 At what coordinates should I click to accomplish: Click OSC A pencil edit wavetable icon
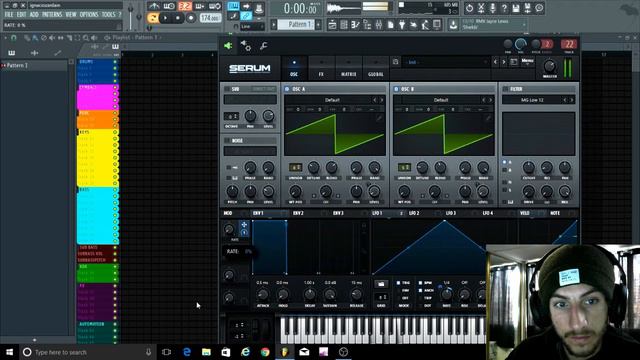coord(379,118)
